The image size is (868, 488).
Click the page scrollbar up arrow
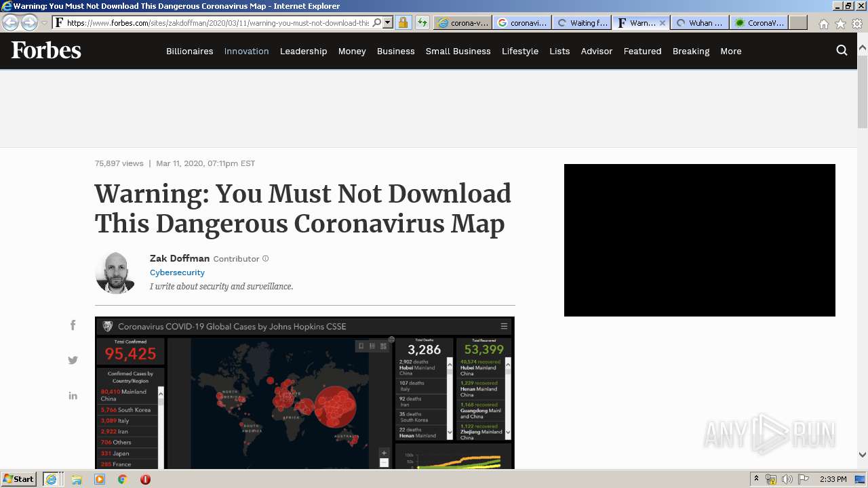(x=863, y=48)
